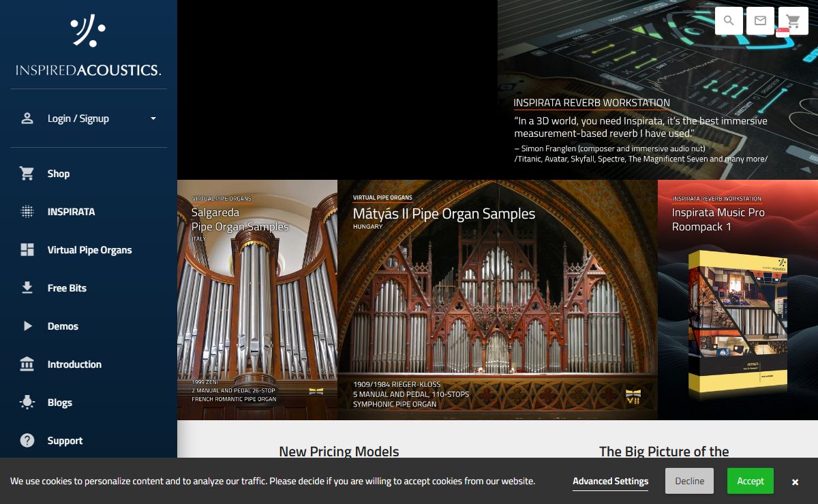
Task: Open Inspirata Music Pro Roompack 1 tile
Action: coord(738,300)
